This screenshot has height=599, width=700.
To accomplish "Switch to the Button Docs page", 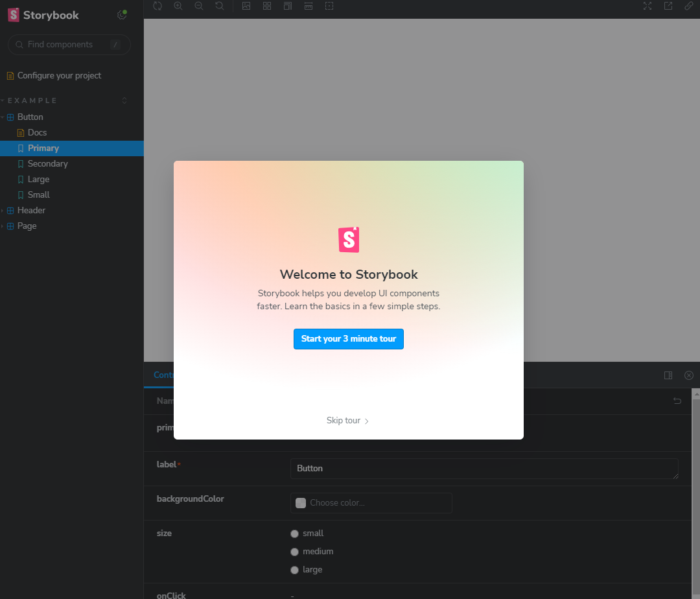I will (38, 132).
